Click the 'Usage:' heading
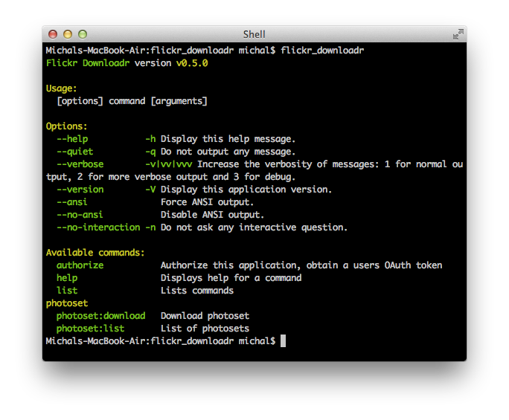This screenshot has width=509, height=420. tap(61, 88)
